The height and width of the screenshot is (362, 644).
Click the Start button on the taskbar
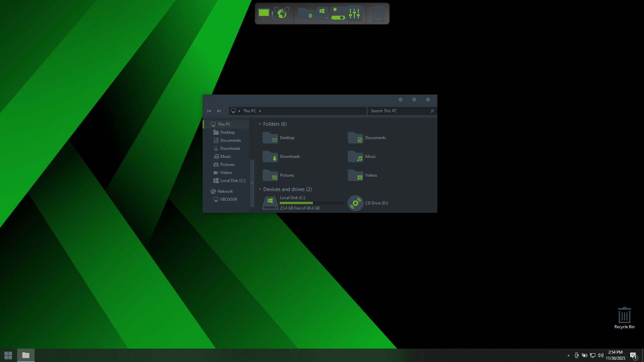click(8, 355)
